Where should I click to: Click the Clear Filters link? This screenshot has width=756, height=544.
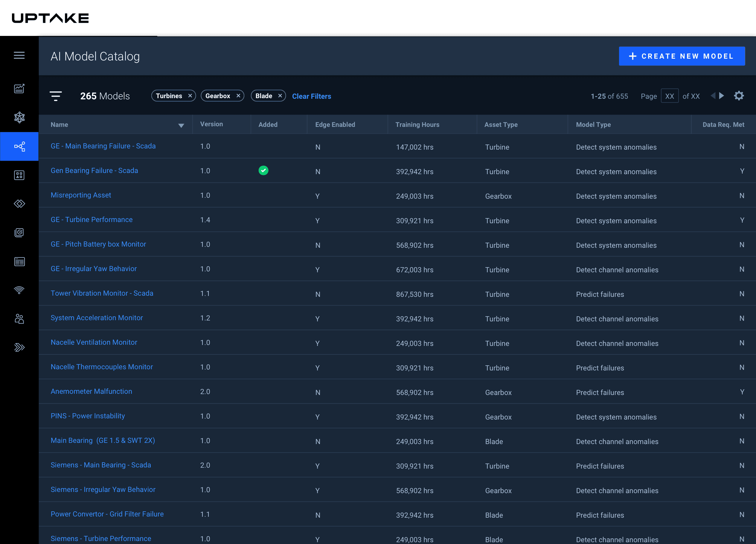pyautogui.click(x=311, y=96)
